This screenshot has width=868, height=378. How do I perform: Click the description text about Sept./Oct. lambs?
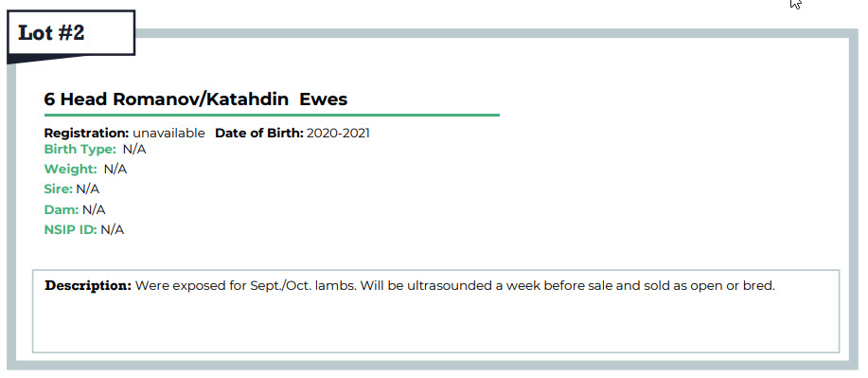(455, 286)
